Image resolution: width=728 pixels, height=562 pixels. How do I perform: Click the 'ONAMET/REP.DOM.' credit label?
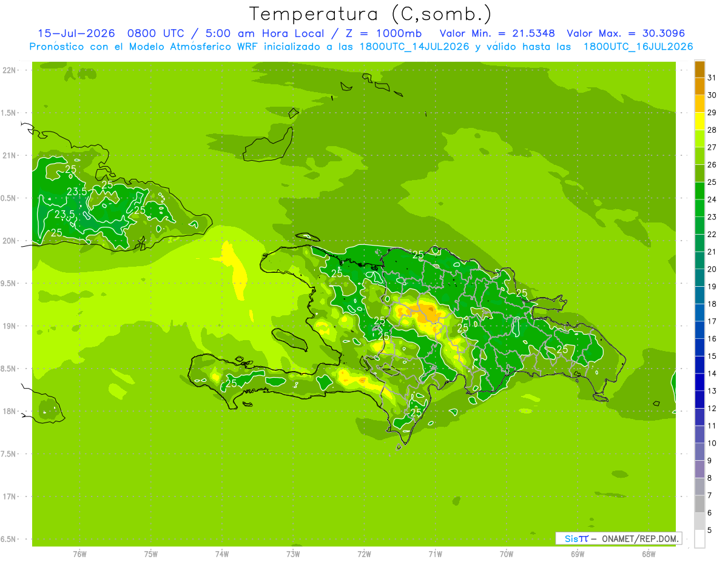click(640, 538)
